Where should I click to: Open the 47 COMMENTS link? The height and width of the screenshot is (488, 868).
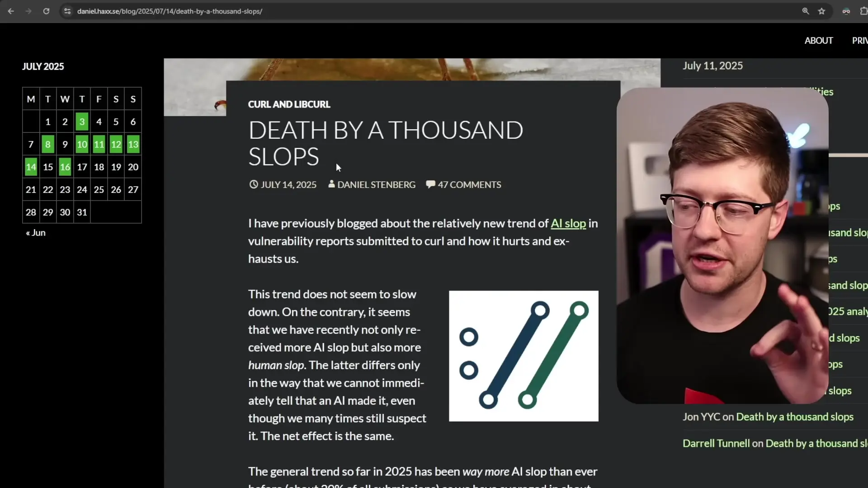(x=469, y=185)
